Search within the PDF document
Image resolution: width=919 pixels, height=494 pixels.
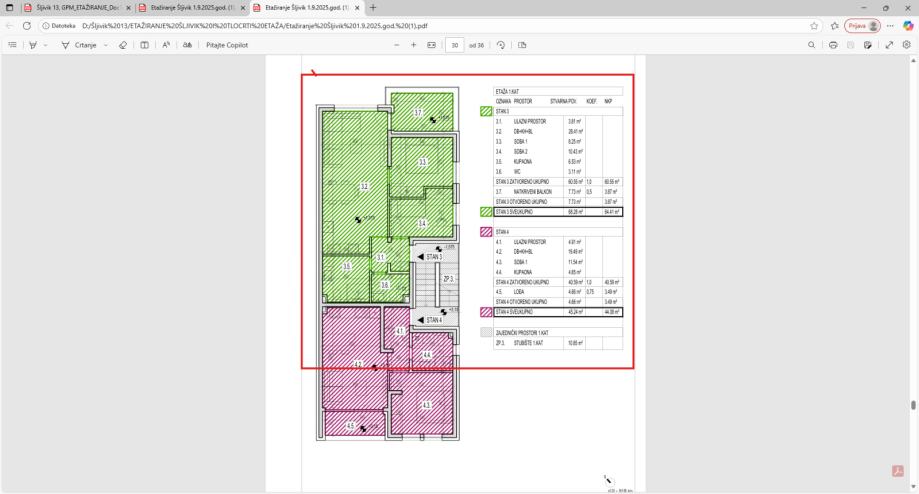[x=812, y=45]
